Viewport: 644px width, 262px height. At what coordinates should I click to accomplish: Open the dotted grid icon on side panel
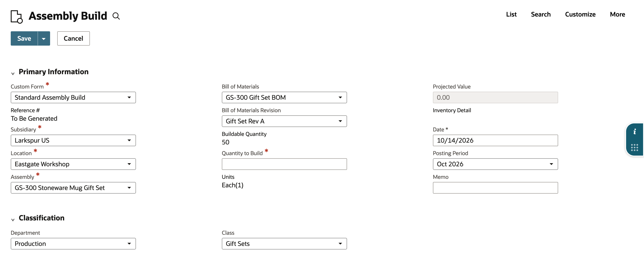point(635,147)
